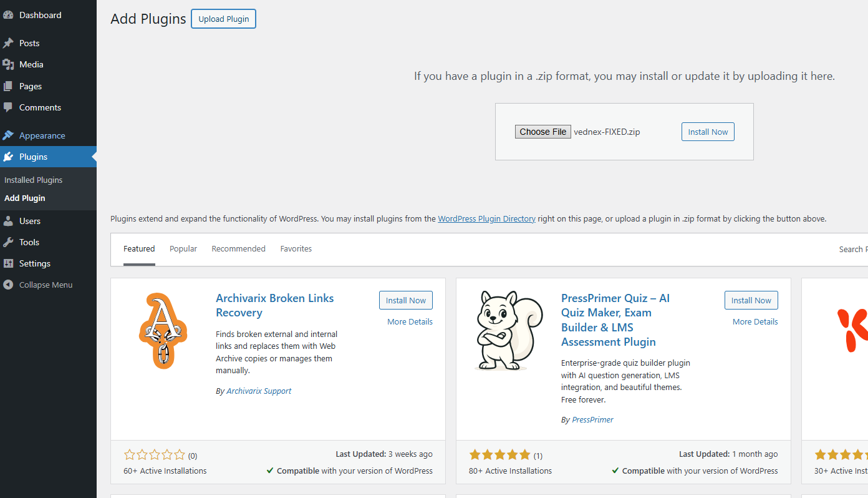868x498 pixels.
Task: Click the Add Plugins page heading
Action: pyautogui.click(x=148, y=19)
